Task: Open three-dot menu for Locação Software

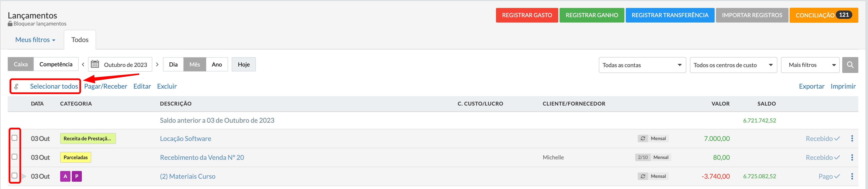Action: [852, 139]
